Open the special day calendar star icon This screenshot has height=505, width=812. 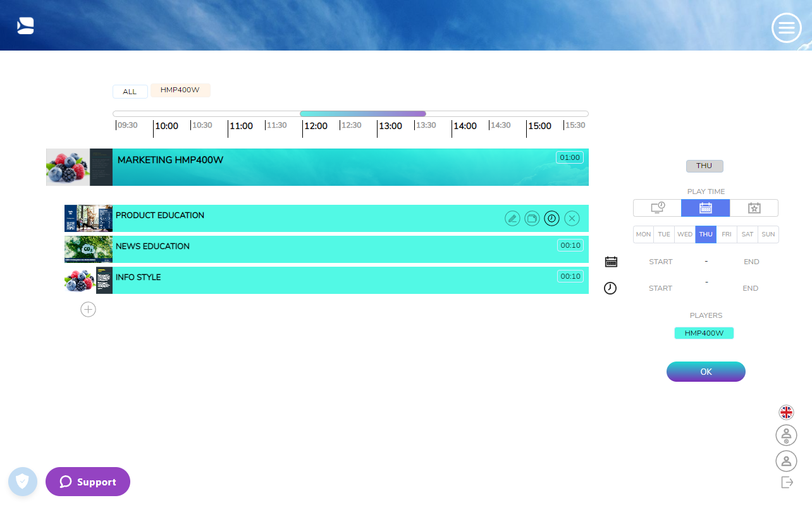[x=754, y=207]
